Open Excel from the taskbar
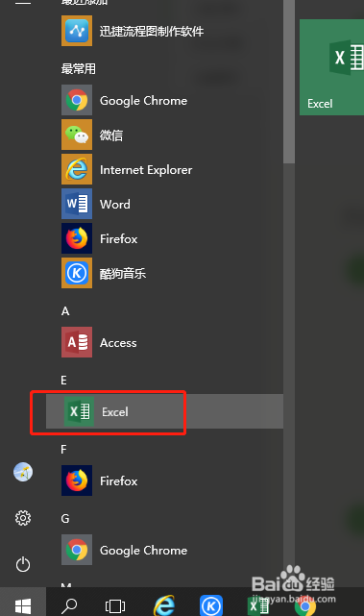The height and width of the screenshot is (616, 364). (258, 605)
